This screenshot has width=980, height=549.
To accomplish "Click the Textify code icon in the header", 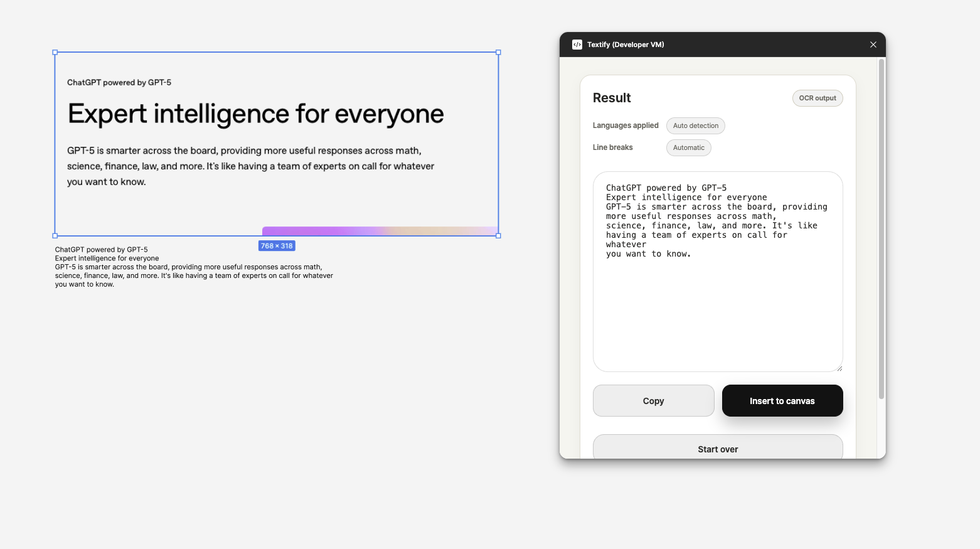I will click(x=577, y=45).
